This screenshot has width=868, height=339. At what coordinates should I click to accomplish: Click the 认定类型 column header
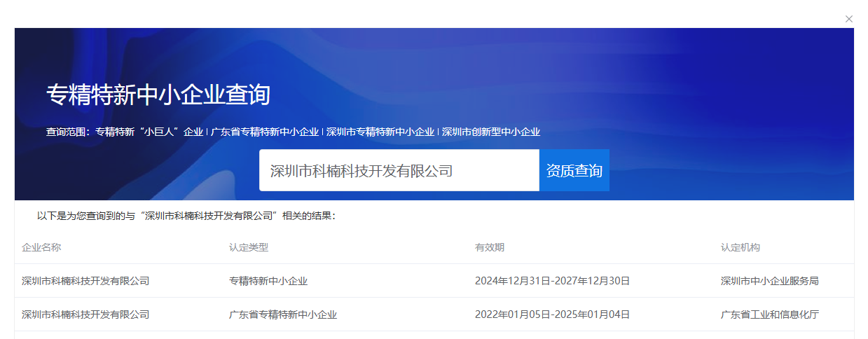(249, 247)
